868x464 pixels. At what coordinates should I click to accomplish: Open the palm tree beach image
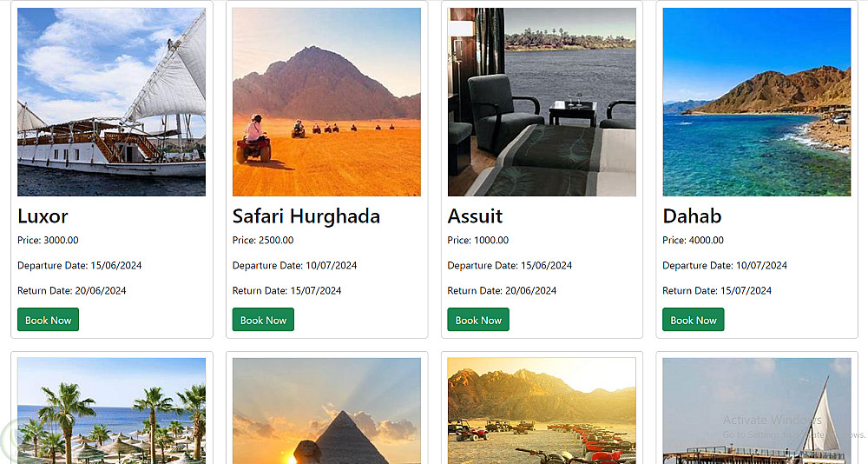point(111,410)
